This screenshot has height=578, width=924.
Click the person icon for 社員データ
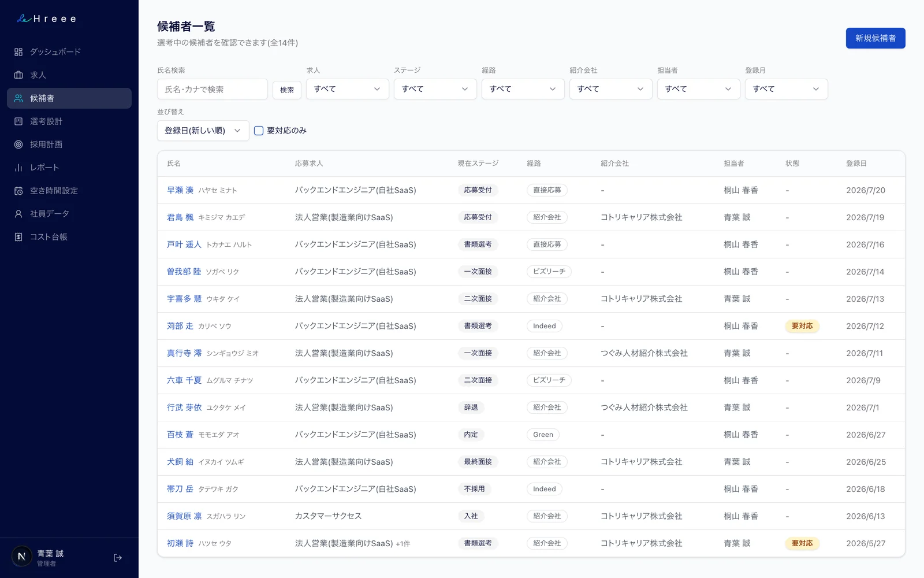(18, 214)
